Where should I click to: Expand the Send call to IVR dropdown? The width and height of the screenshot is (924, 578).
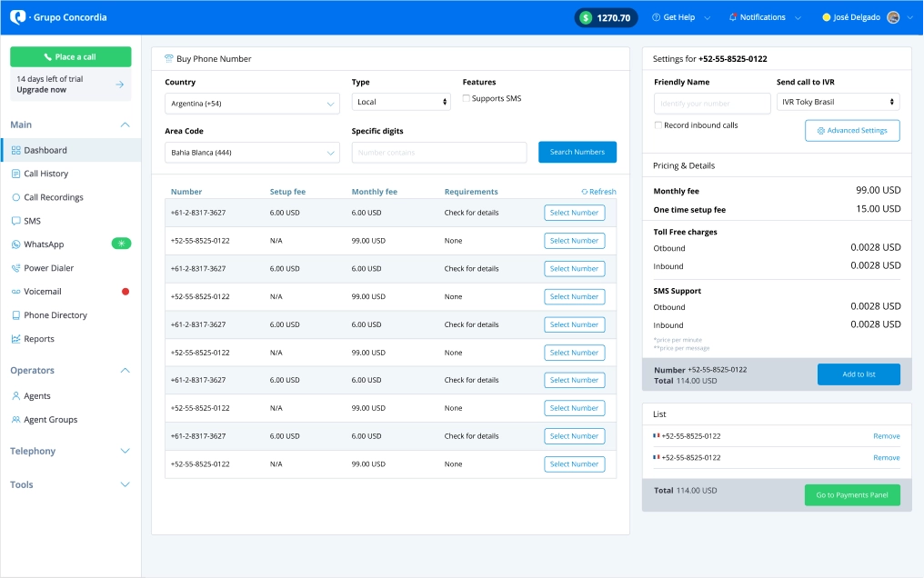click(838, 103)
